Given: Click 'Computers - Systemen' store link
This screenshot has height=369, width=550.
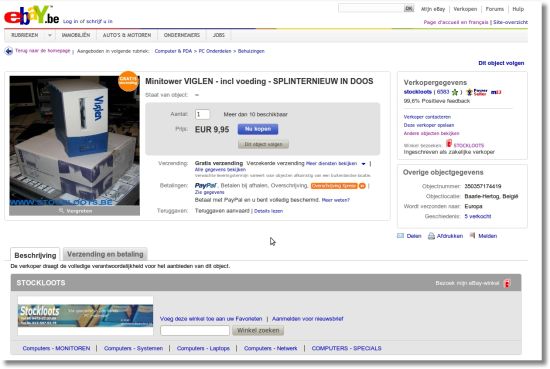Looking at the screenshot, I should point(133,348).
